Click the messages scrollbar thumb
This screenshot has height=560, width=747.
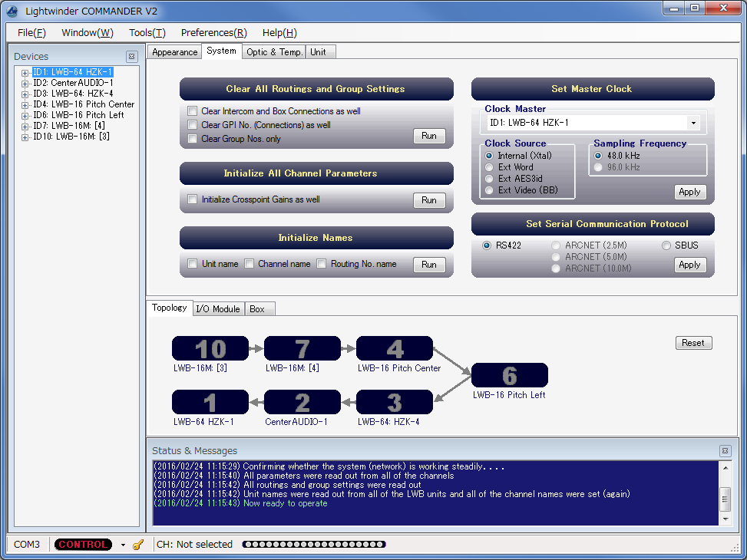tap(725, 499)
